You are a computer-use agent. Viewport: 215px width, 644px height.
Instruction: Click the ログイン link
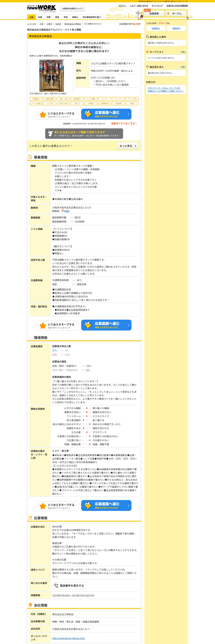click(122, 6)
